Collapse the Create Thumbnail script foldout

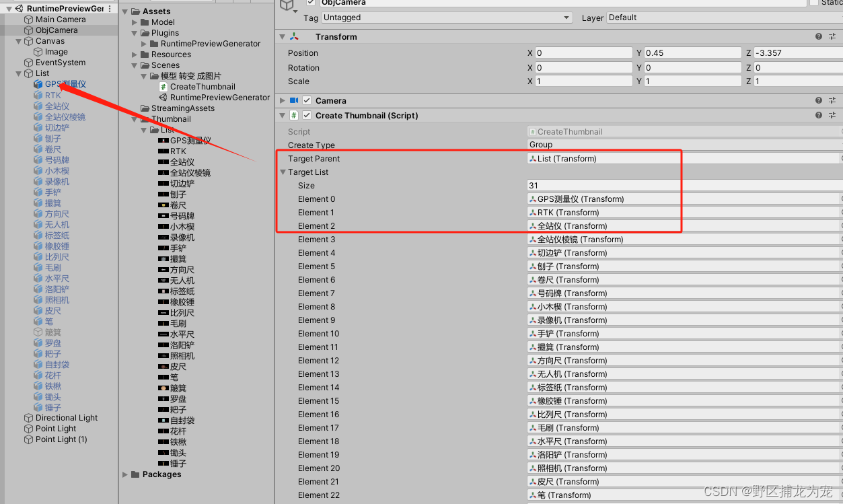(x=283, y=115)
